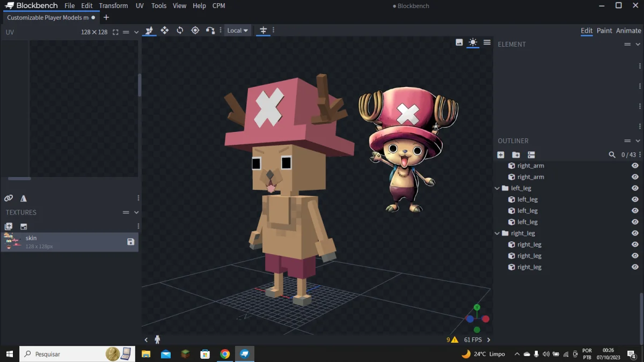
Task: Toggle the center-pivot align icon
Action: (263, 31)
